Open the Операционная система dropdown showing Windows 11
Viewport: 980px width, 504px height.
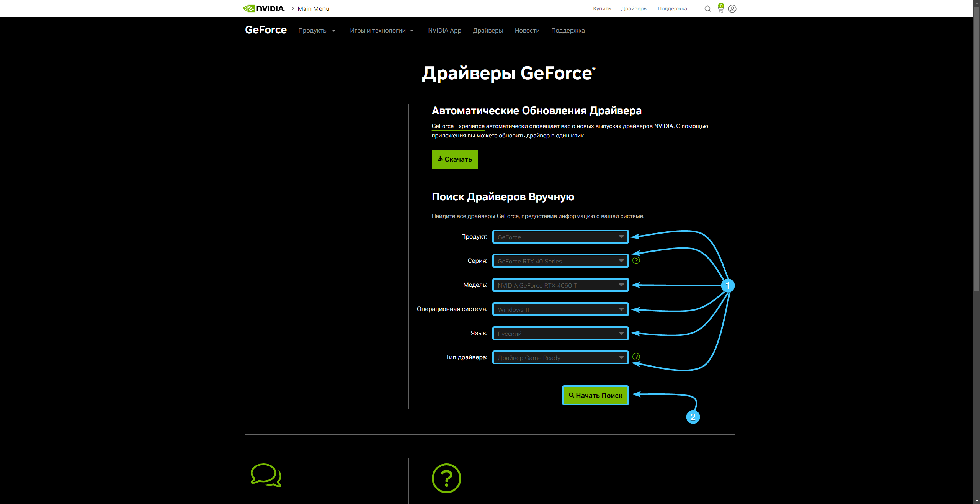(x=560, y=309)
